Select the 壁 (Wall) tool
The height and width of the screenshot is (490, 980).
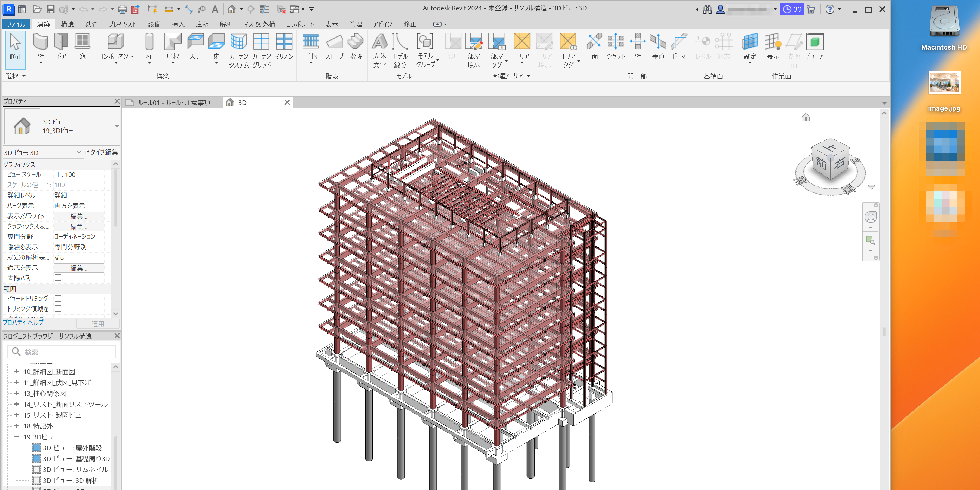(41, 48)
